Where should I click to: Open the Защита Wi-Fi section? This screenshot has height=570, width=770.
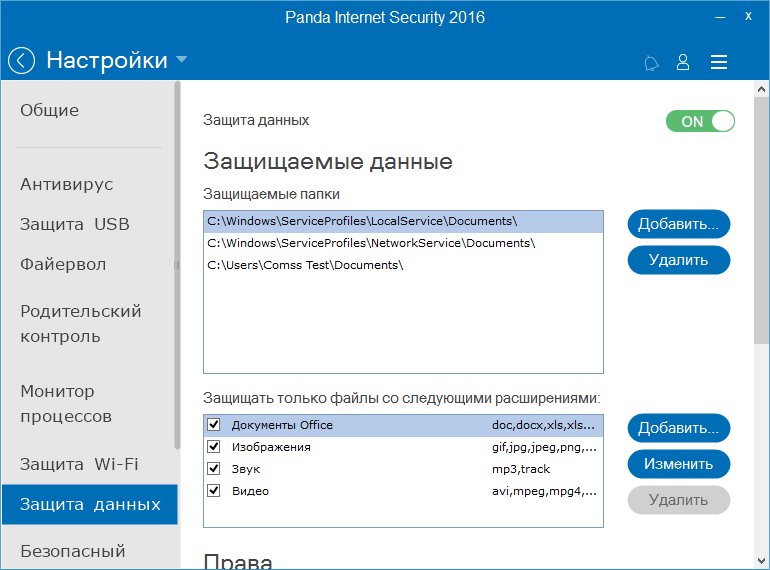[79, 464]
